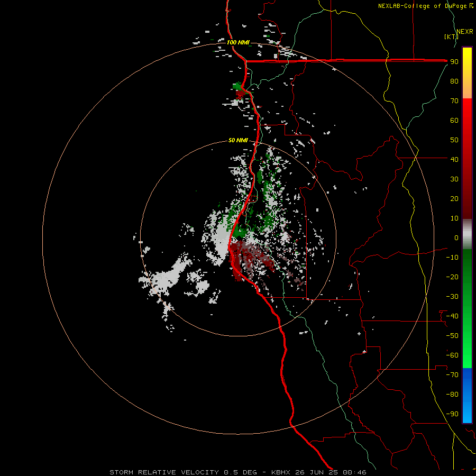Image resolution: width=476 pixels, height=476 pixels.
Task: Select the 70 value on the velocity scale
Action: click(x=454, y=101)
